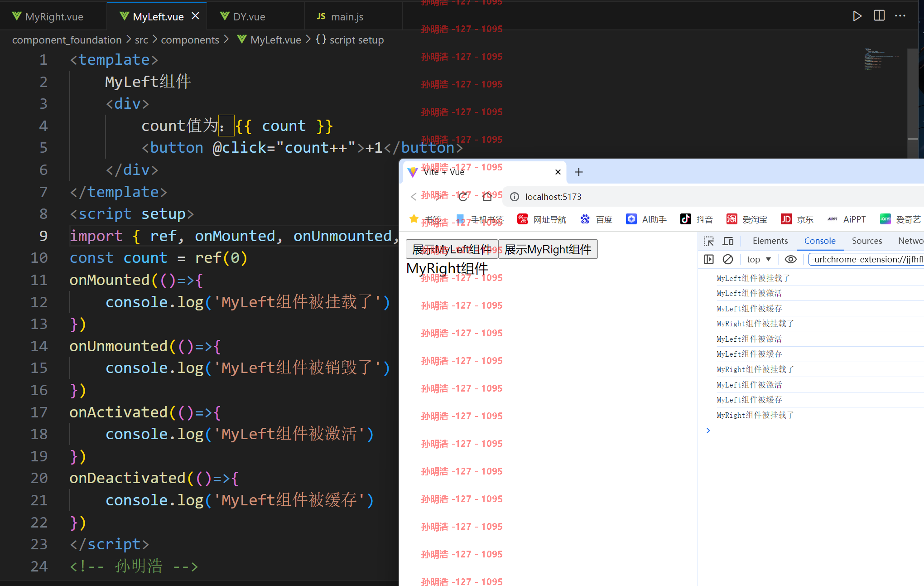This screenshot has height=586, width=924.
Task: Open the 爱淘宝 bookmark
Action: pos(747,219)
